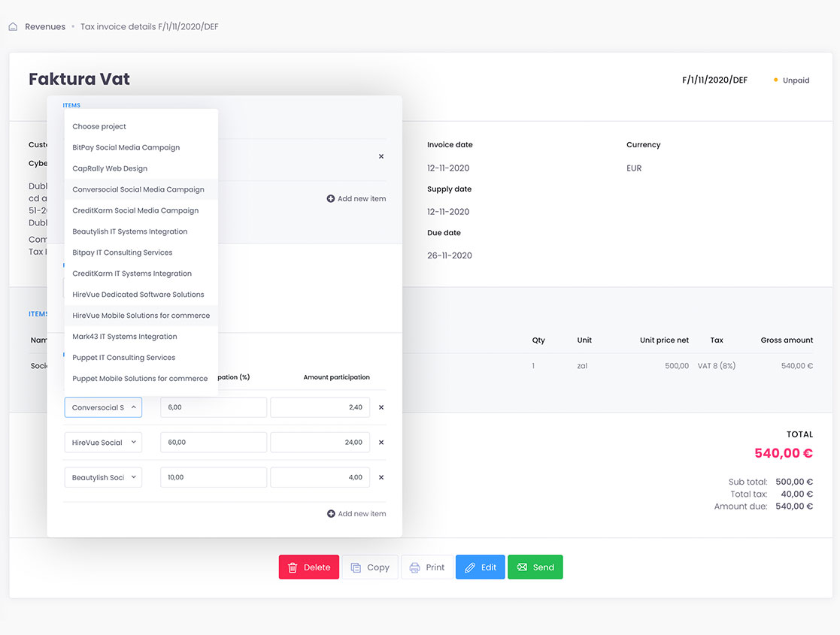Click the due date 26-11-2020
Image resolution: width=840 pixels, height=635 pixels.
[x=450, y=256]
